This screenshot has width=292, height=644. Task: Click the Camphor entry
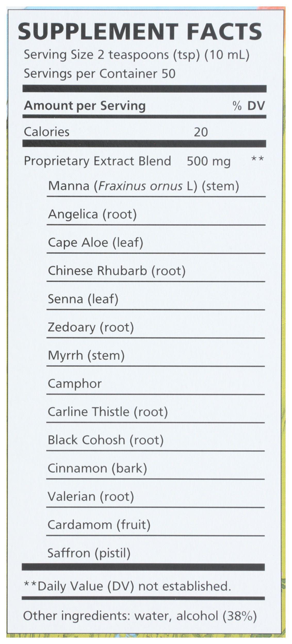coord(75,384)
